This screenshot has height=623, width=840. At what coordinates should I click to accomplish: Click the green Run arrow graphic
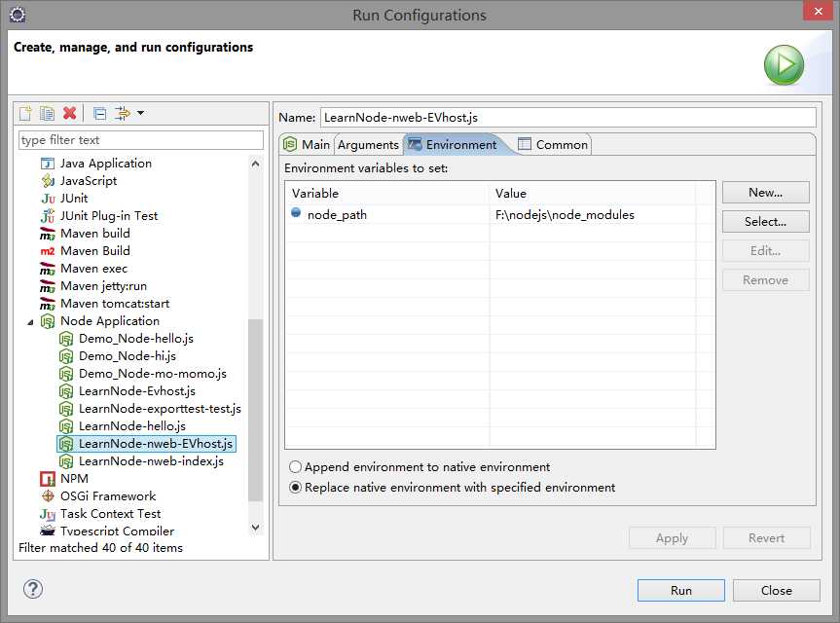(x=784, y=65)
